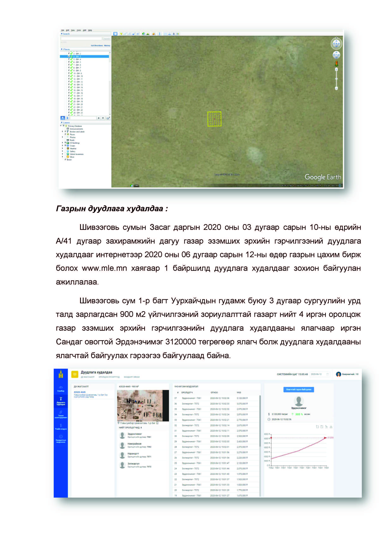Collapse the Primary Database tree node
The image size is (392, 554).
coord(61,126)
